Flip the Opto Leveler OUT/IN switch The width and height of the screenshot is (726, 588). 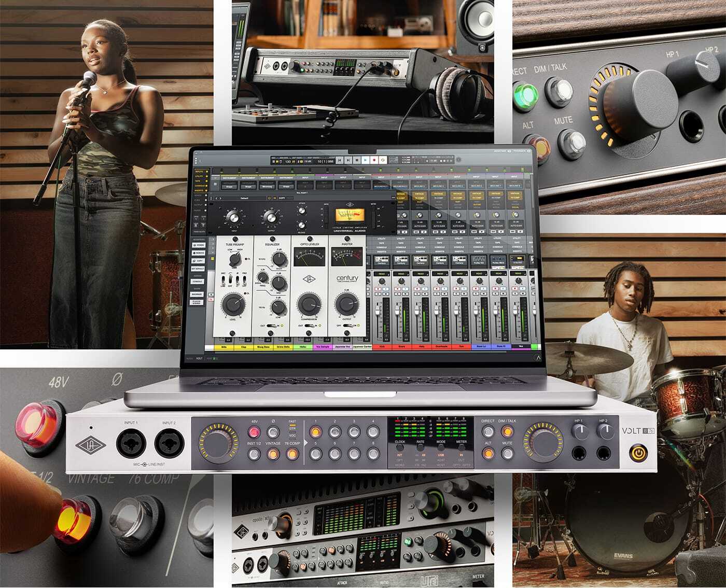[x=308, y=326]
